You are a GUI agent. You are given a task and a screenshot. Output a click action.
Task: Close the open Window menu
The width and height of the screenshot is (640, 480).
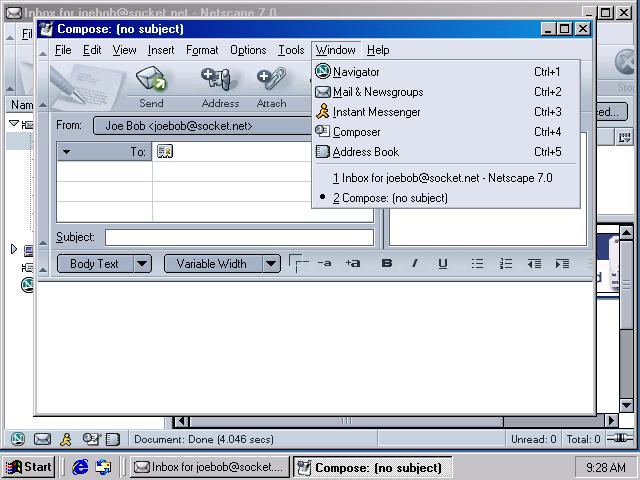336,50
